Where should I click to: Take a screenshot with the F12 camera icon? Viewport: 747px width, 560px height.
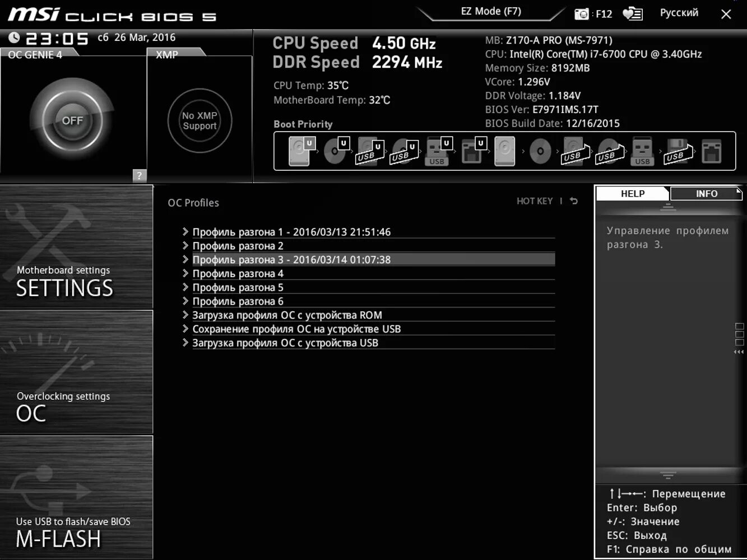[x=582, y=14]
